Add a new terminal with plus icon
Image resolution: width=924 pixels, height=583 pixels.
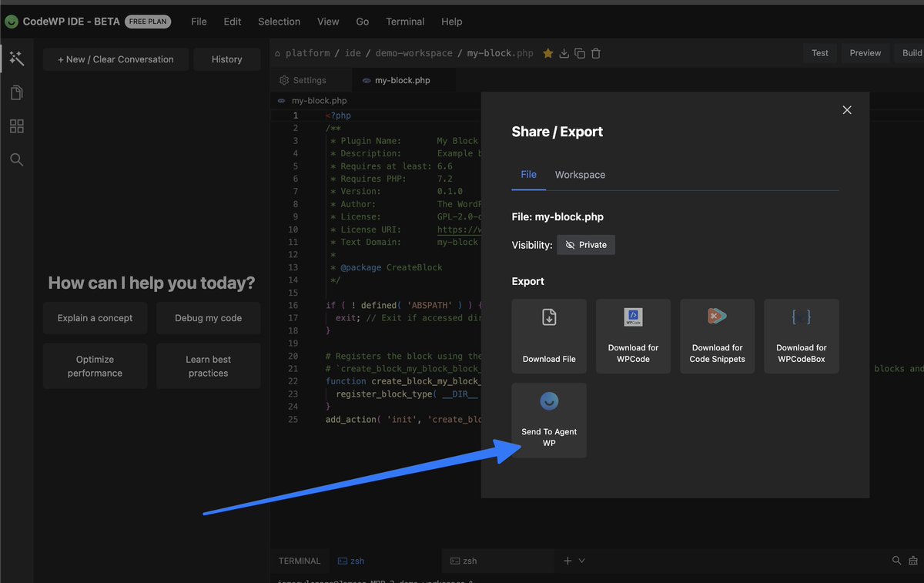tap(567, 561)
